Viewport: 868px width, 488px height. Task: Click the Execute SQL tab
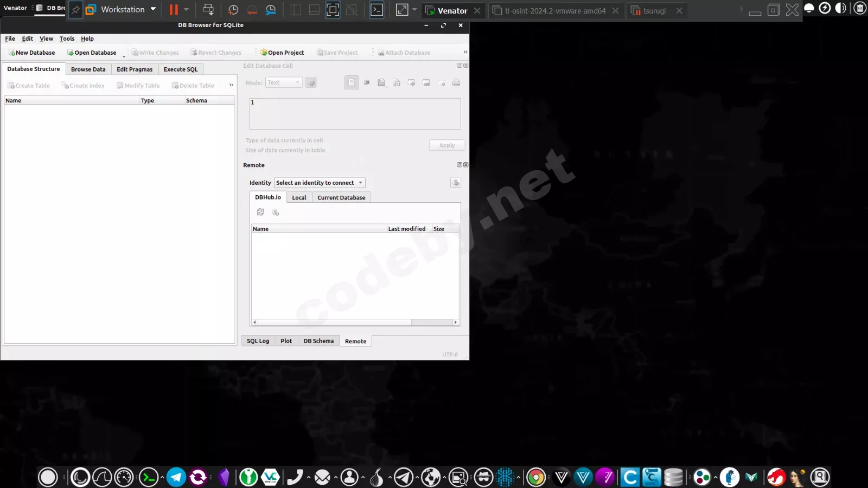(x=180, y=69)
